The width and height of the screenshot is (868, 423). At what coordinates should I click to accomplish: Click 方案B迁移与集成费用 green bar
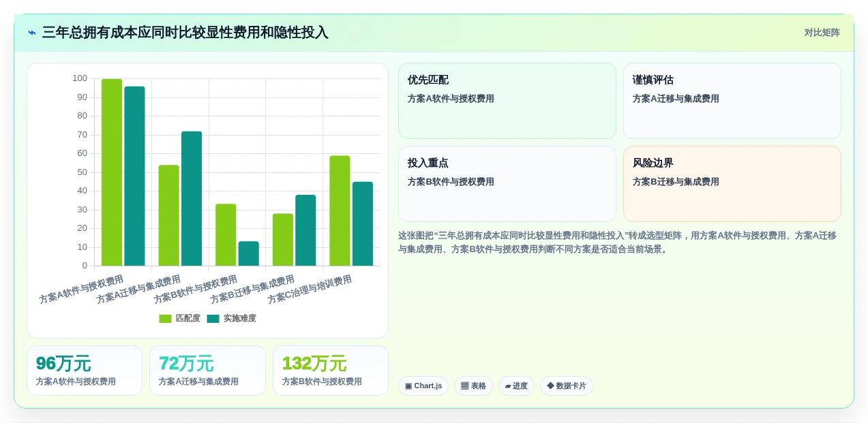point(283,240)
